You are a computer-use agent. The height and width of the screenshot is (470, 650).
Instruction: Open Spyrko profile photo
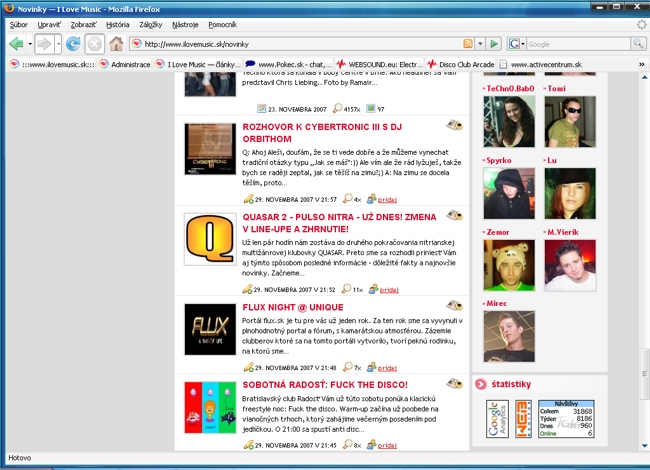(509, 193)
